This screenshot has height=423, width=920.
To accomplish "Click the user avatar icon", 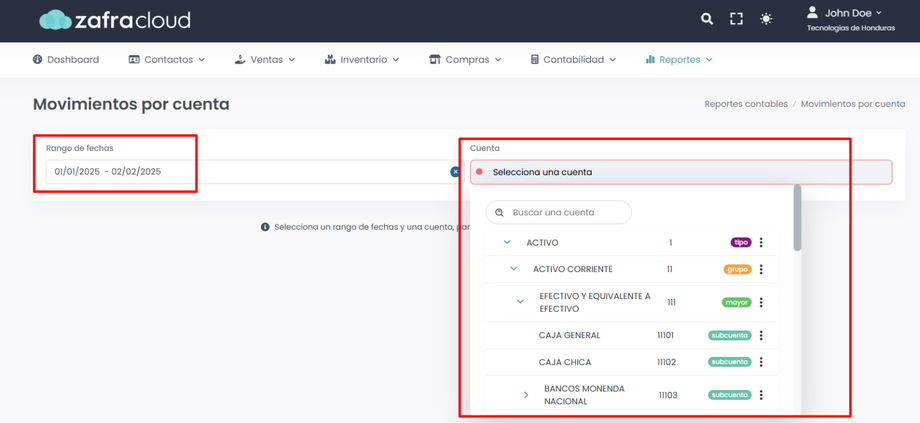I will tap(813, 12).
